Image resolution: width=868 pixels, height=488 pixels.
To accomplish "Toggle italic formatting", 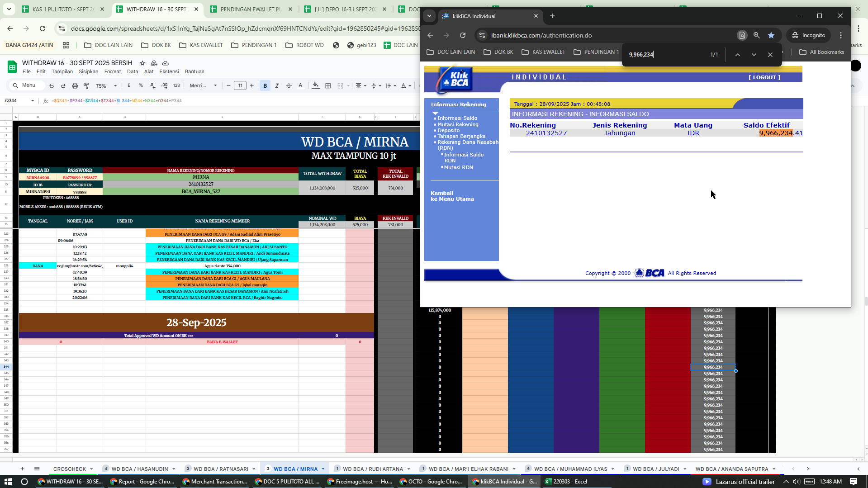I will click(x=277, y=85).
